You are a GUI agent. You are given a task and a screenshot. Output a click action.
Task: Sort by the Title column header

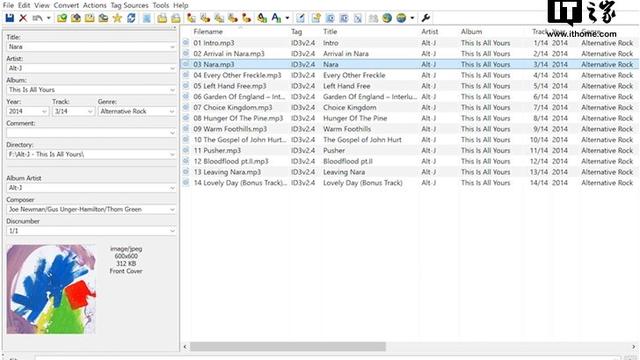pyautogui.click(x=330, y=31)
